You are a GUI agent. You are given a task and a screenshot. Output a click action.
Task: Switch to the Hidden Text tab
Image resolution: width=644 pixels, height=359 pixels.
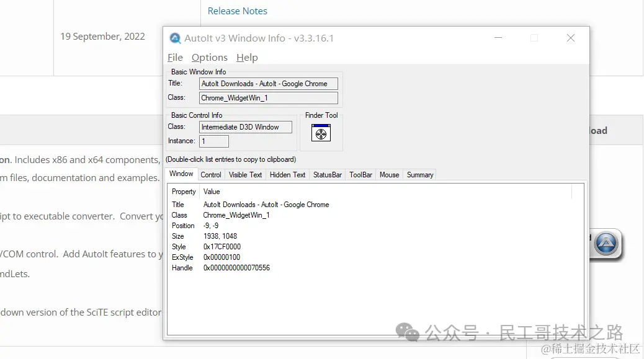(287, 175)
